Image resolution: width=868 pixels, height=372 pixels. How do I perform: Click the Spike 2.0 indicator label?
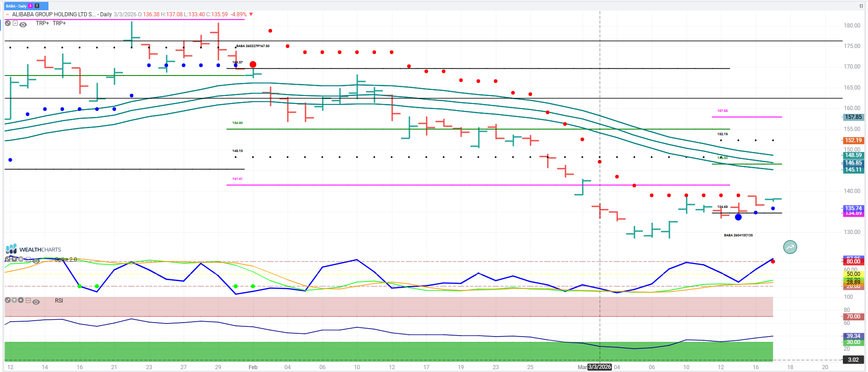[66, 260]
